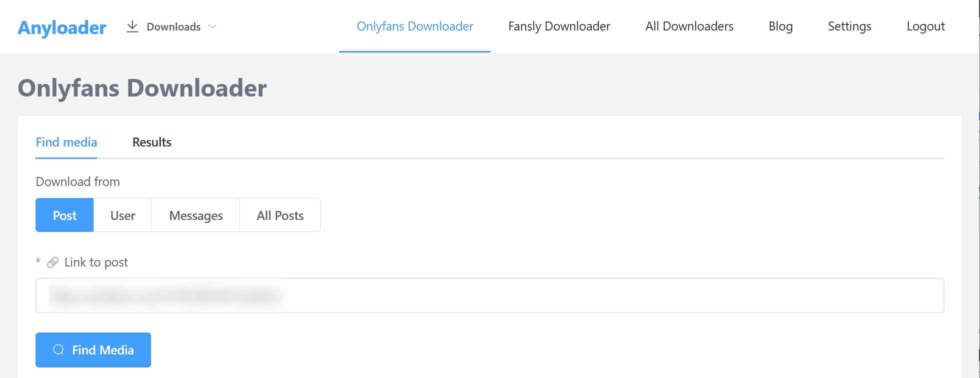Visit the Blog page

coord(780,26)
